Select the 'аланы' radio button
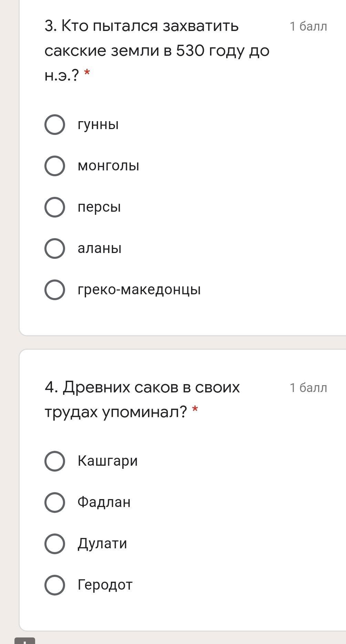This screenshot has height=644, width=346. pyautogui.click(x=55, y=249)
